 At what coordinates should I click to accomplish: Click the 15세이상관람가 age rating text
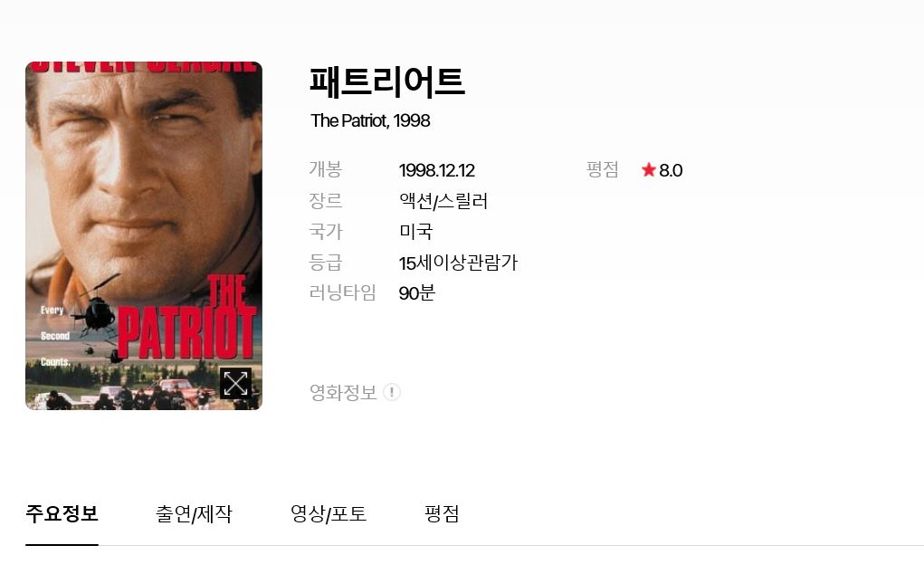458,263
